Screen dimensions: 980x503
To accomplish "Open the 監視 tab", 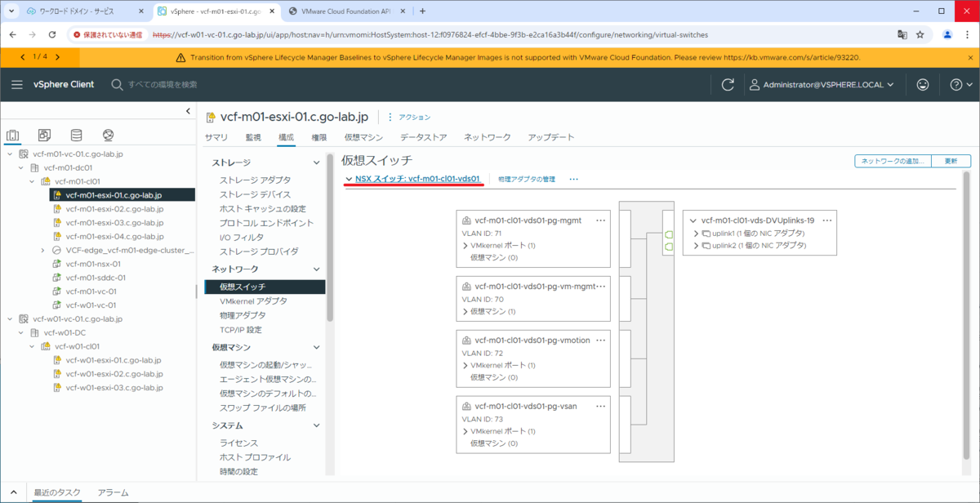I will pos(253,137).
